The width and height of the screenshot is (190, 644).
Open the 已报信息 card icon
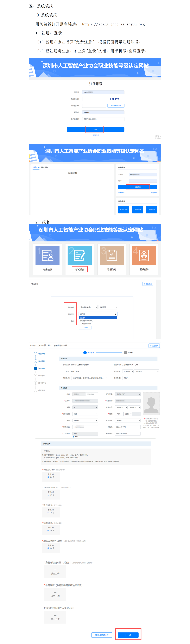click(x=112, y=255)
